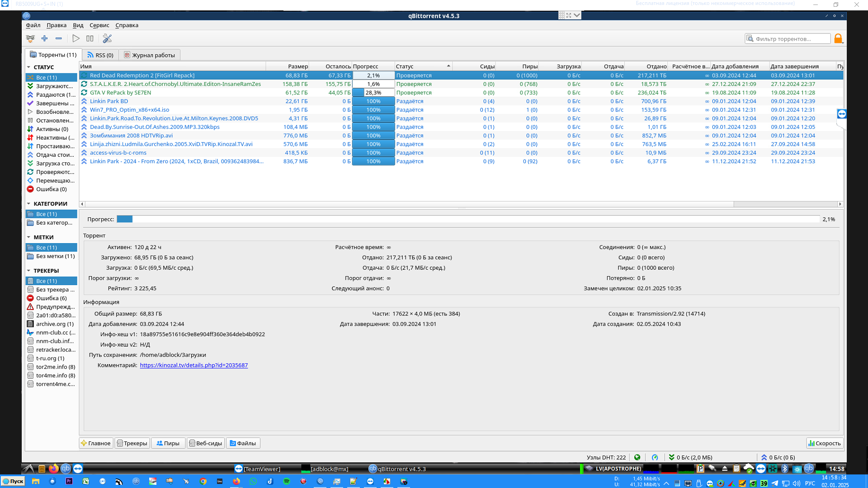This screenshot has height=488, width=868.
Task: Select the Предупреждения tracker filter
Action: [51, 307]
